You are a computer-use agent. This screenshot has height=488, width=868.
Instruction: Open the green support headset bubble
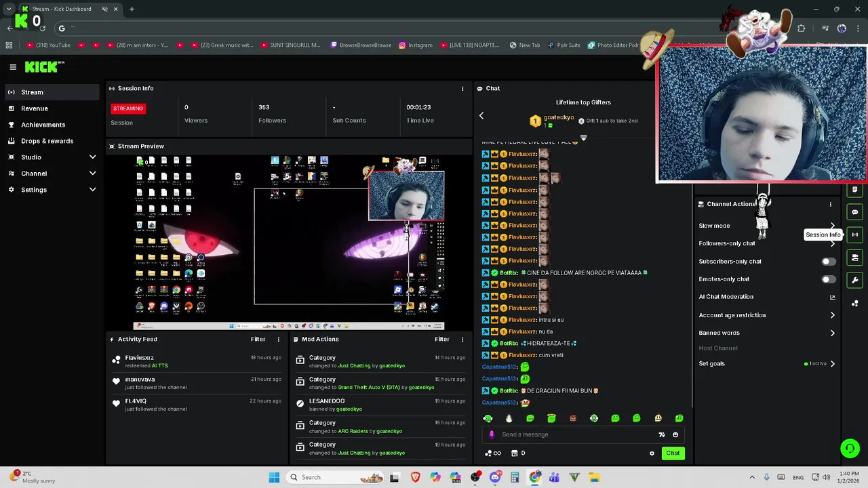click(850, 448)
